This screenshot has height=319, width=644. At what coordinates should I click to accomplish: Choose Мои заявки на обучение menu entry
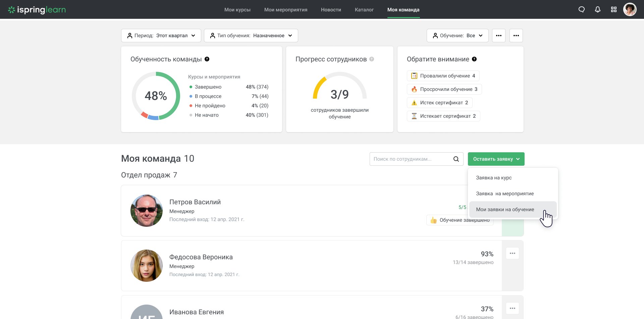pos(505,209)
